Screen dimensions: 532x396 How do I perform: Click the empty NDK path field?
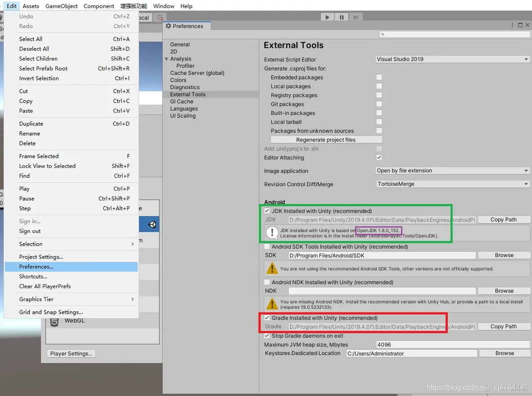(382, 291)
